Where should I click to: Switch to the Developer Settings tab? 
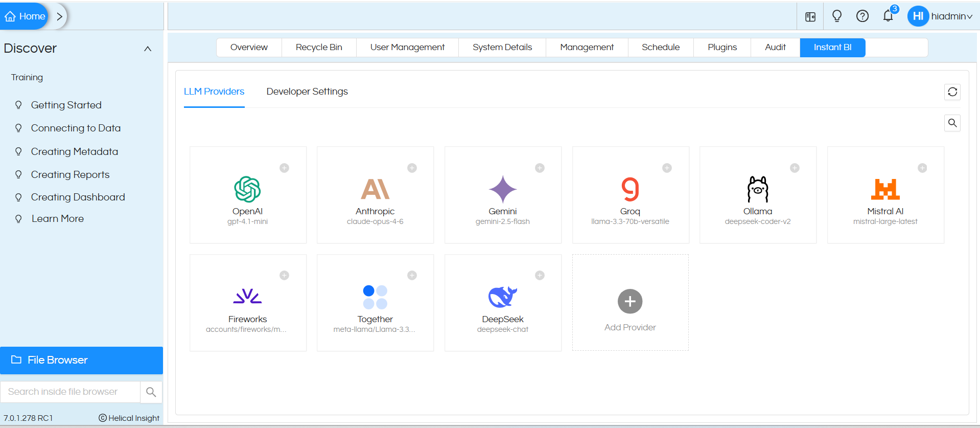307,92
